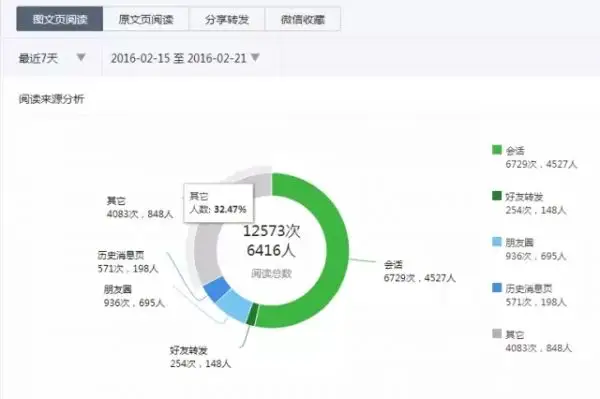The image size is (600, 399).
Task: Click the light blue 朋友圈 legend swatch
Action: tap(497, 241)
